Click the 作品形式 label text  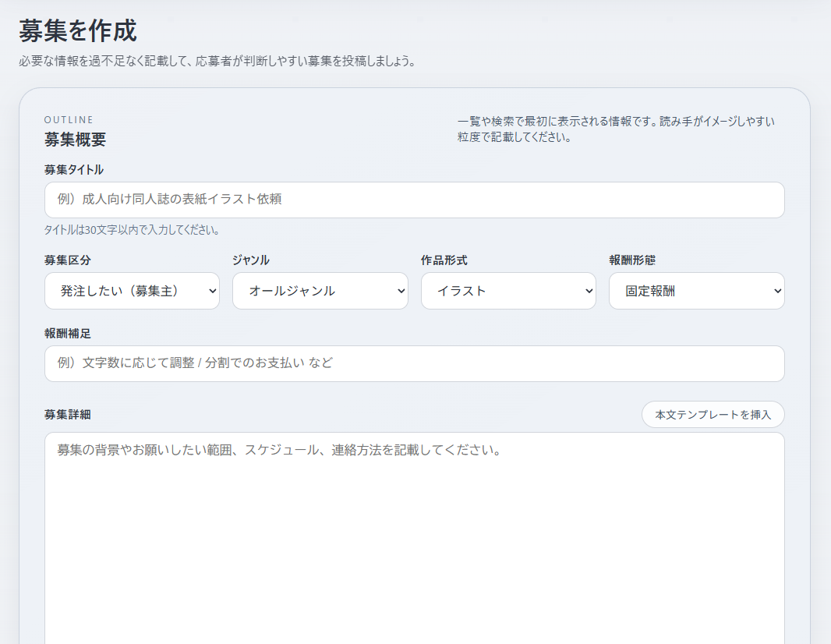click(x=444, y=260)
